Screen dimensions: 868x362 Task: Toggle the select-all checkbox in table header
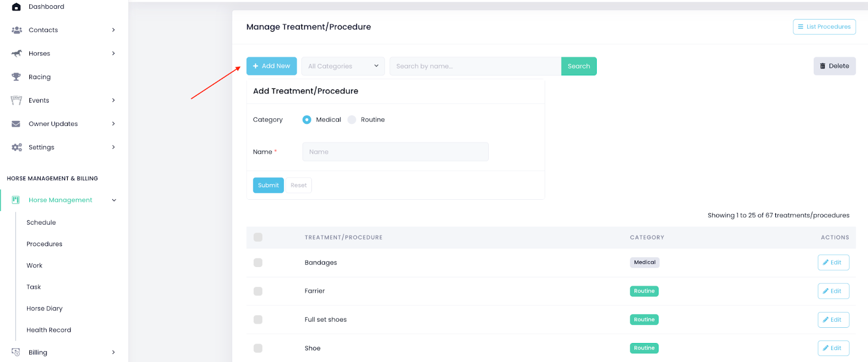coord(258,237)
